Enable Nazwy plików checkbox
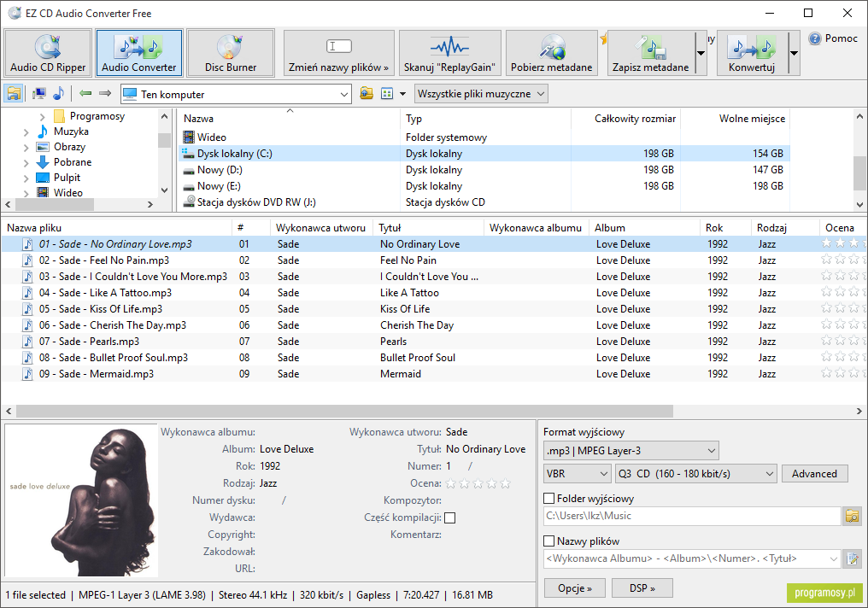Screen dimensions: 868x608 (x=549, y=541)
